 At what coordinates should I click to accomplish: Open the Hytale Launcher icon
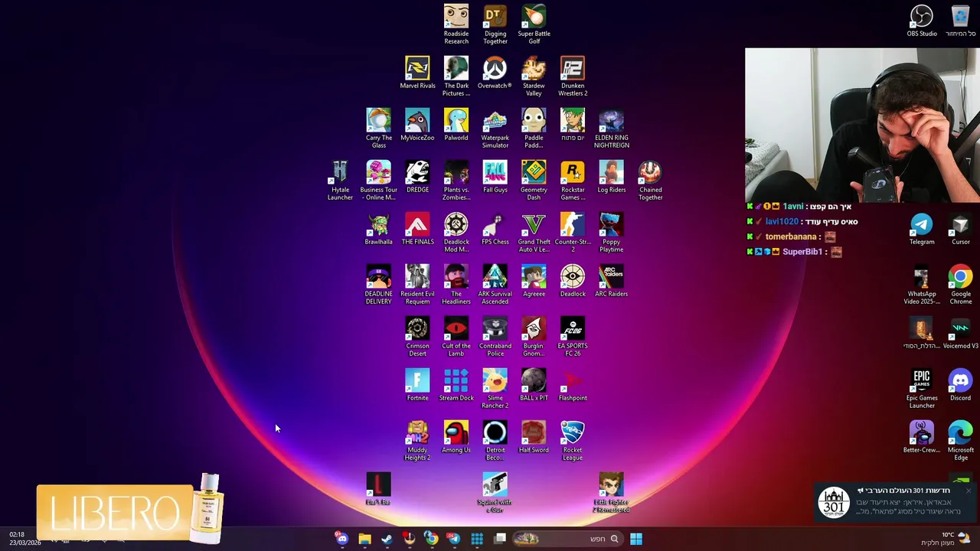pyautogui.click(x=340, y=181)
